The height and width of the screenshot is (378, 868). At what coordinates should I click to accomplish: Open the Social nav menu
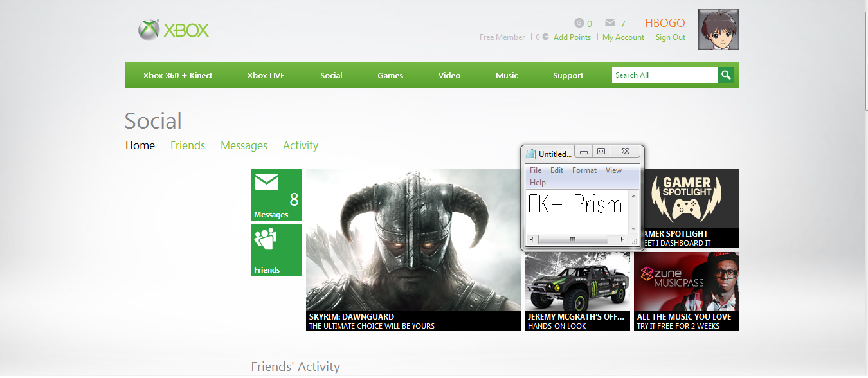tap(331, 75)
